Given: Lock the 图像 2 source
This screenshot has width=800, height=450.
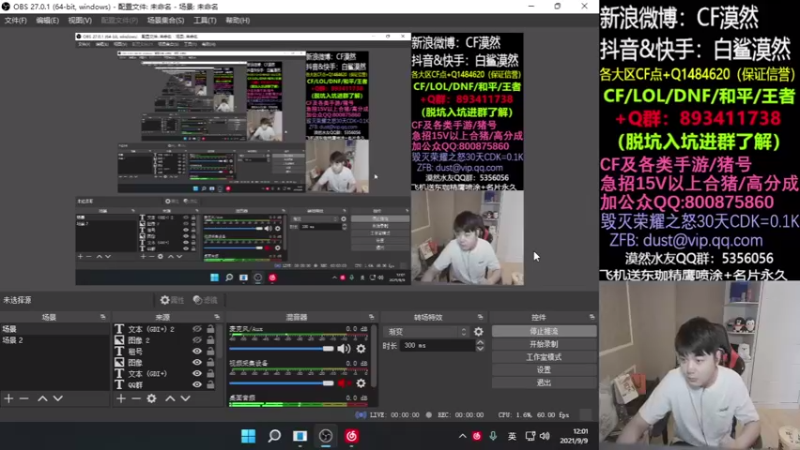Looking at the screenshot, I should pos(210,340).
